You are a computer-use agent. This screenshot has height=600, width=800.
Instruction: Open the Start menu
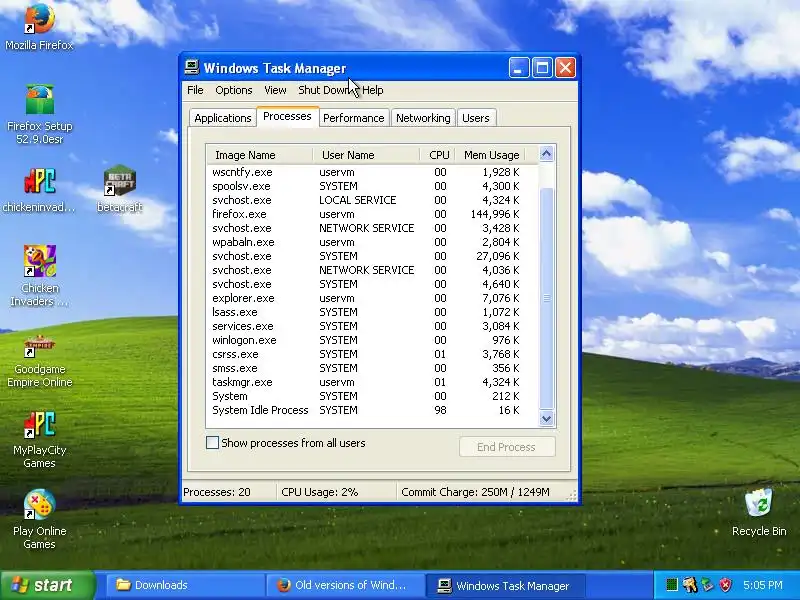click(x=48, y=585)
